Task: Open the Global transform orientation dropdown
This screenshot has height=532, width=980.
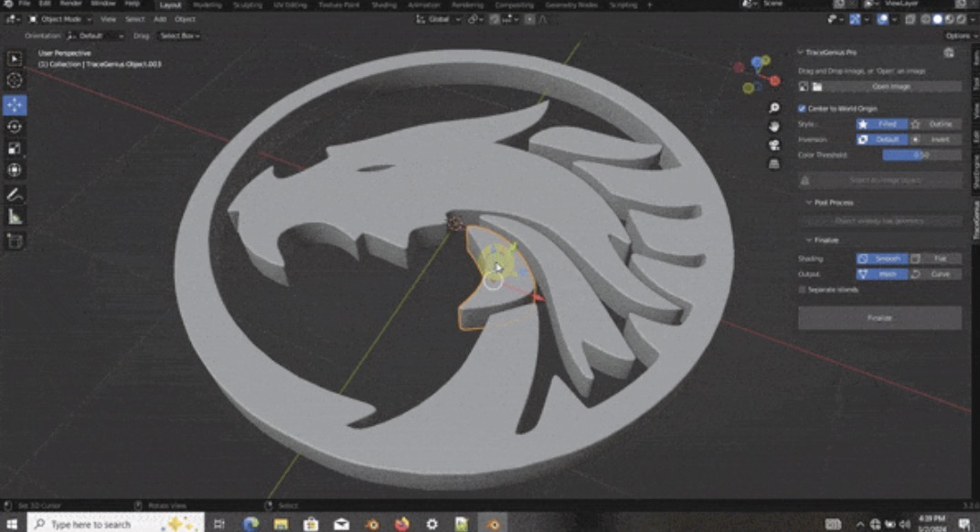Action: click(438, 19)
